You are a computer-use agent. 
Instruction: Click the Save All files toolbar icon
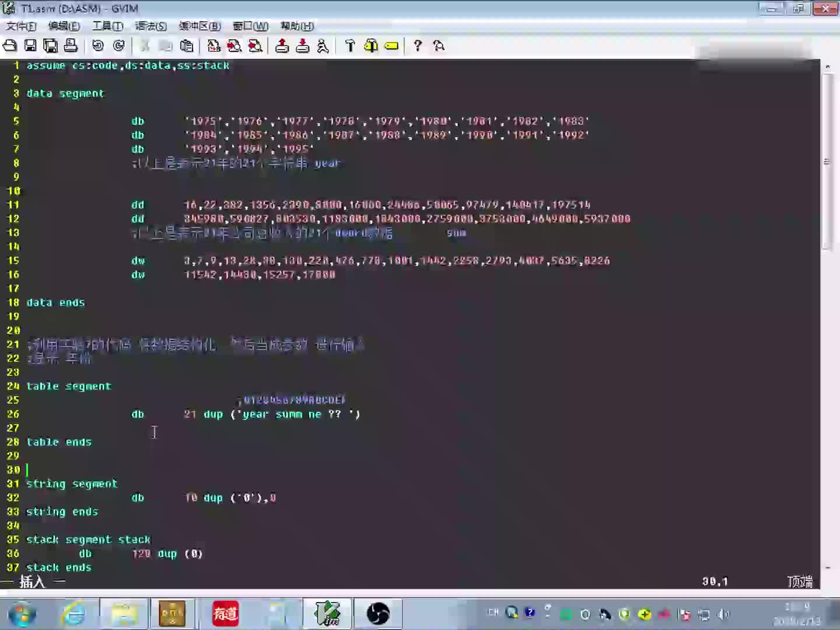pos(51,45)
